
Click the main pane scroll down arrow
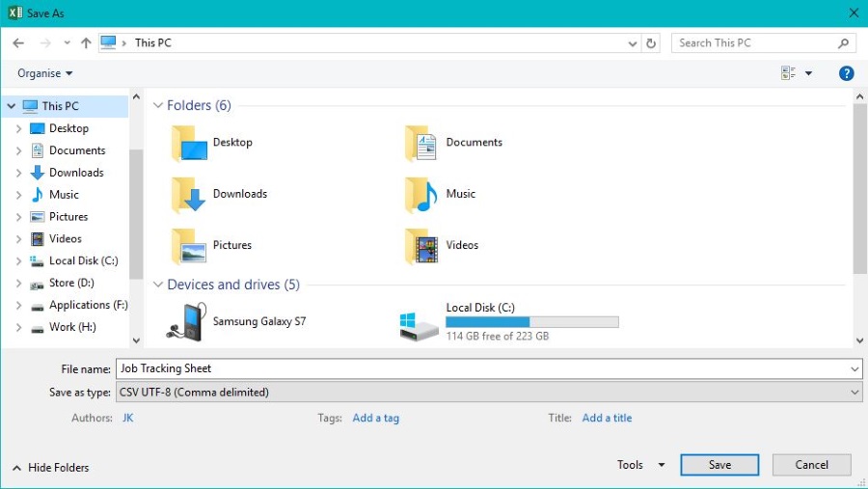859,340
